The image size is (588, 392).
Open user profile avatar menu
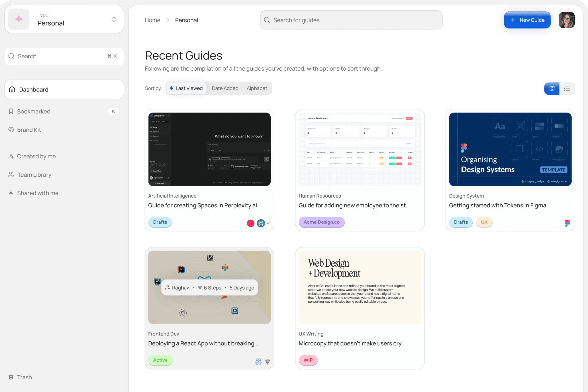tap(566, 20)
